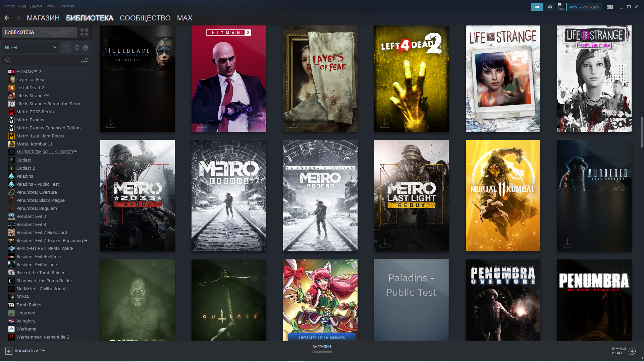Click the sort ascending arrow button
Screen dimensions: 644x362
(x=66, y=48)
